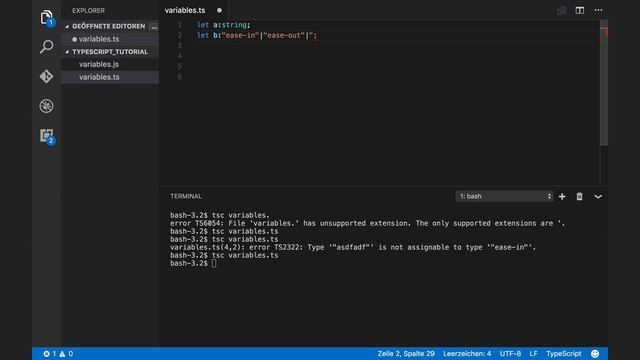Click the TS6054 error line in terminal

click(367, 223)
